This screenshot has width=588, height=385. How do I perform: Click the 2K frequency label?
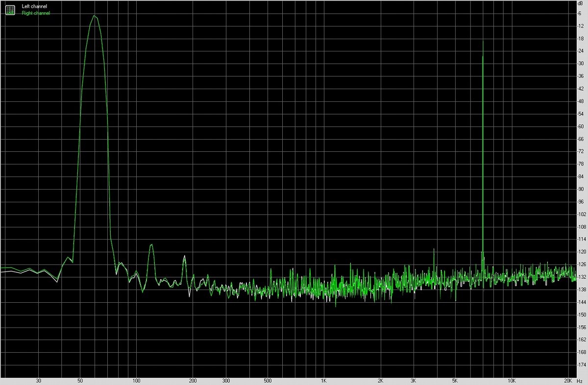pos(380,381)
